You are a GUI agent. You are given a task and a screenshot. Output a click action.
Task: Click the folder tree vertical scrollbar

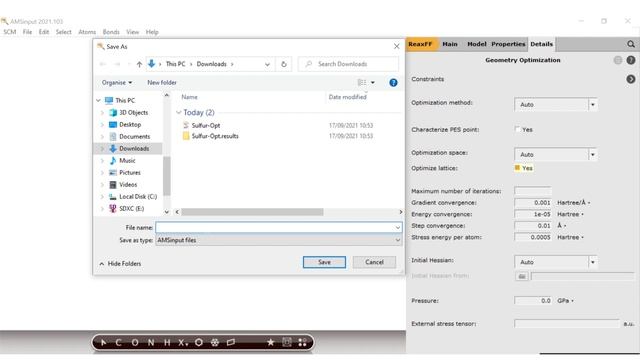click(167, 176)
